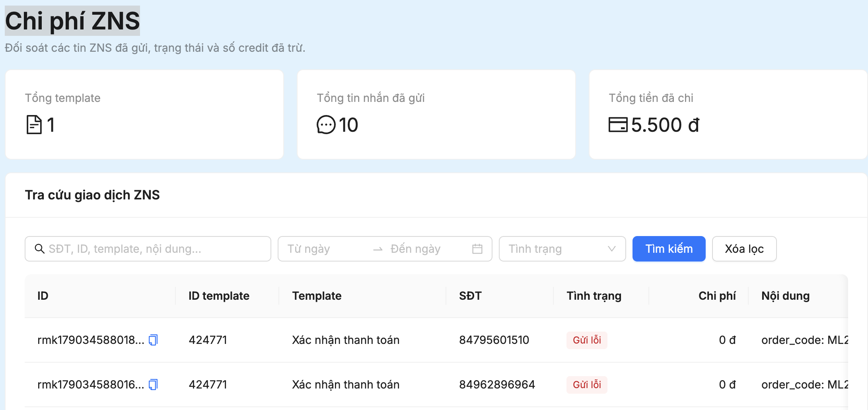
Task: Click the document icon under Tổng template
Action: (x=34, y=125)
